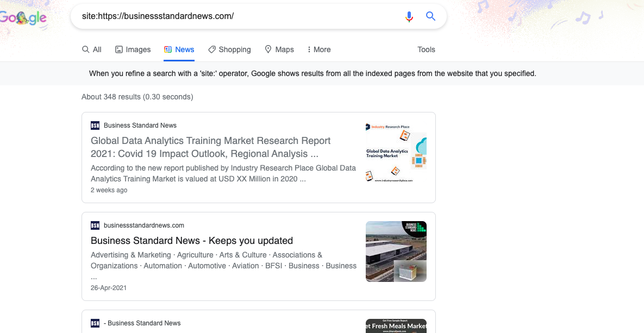The height and width of the screenshot is (333, 644).
Task: Click BSN favicon beside Business Standard News
Action: point(95,125)
